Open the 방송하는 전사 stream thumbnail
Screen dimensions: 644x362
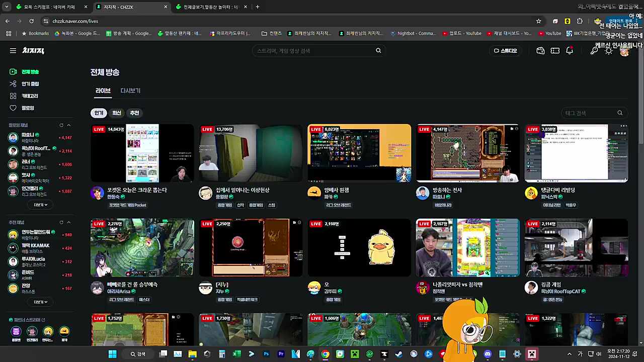click(468, 153)
